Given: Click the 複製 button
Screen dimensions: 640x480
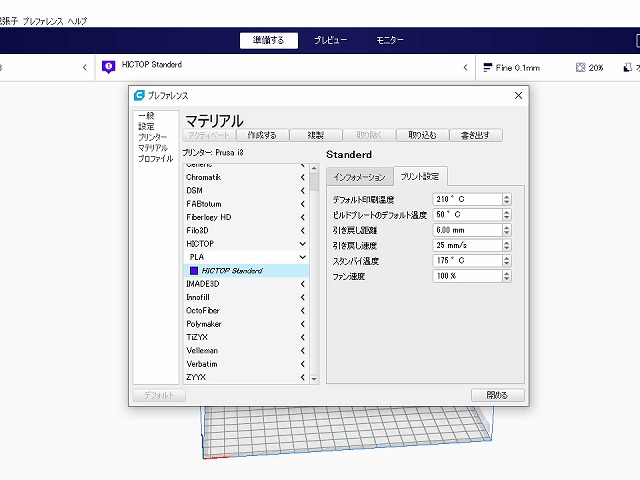Looking at the screenshot, I should click(316, 135).
